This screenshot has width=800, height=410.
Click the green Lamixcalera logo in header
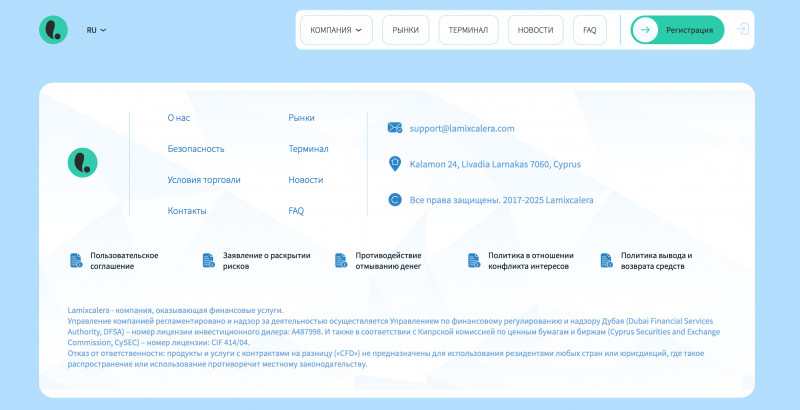coord(53,30)
